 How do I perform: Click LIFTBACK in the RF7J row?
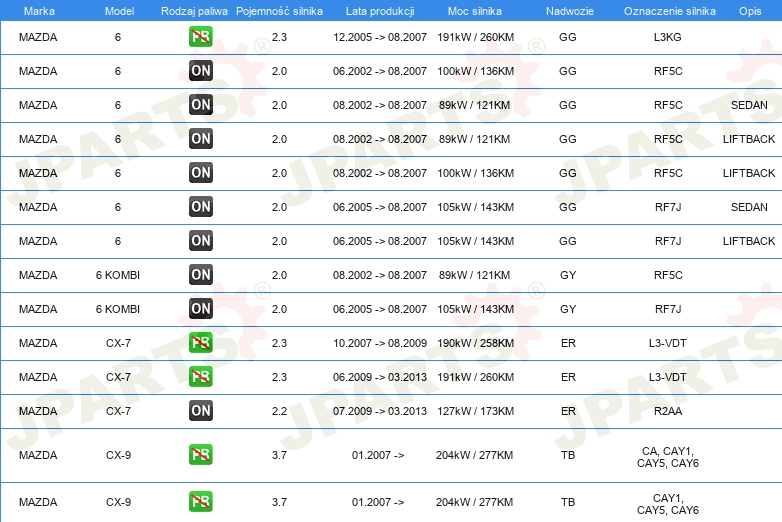[749, 241]
